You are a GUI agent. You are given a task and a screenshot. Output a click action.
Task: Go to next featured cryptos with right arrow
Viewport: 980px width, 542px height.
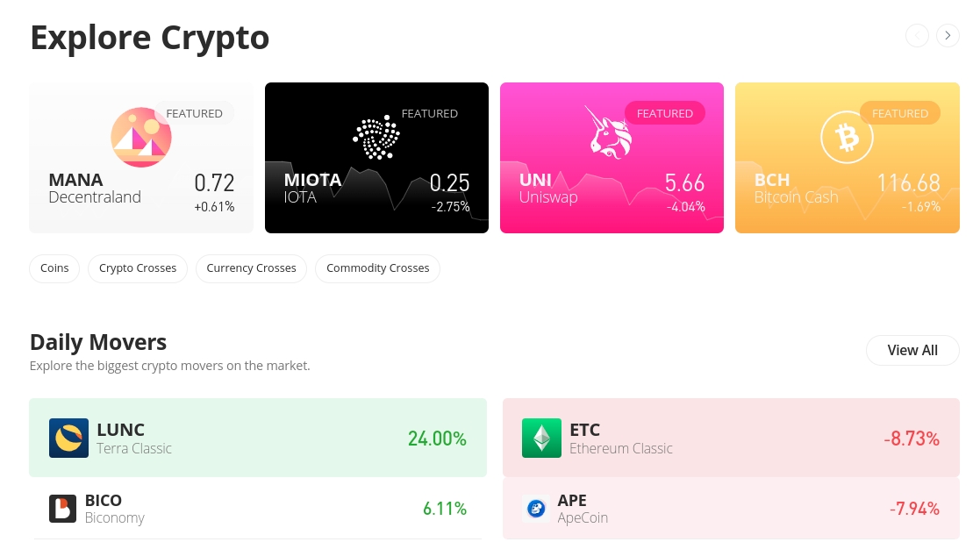(x=948, y=36)
